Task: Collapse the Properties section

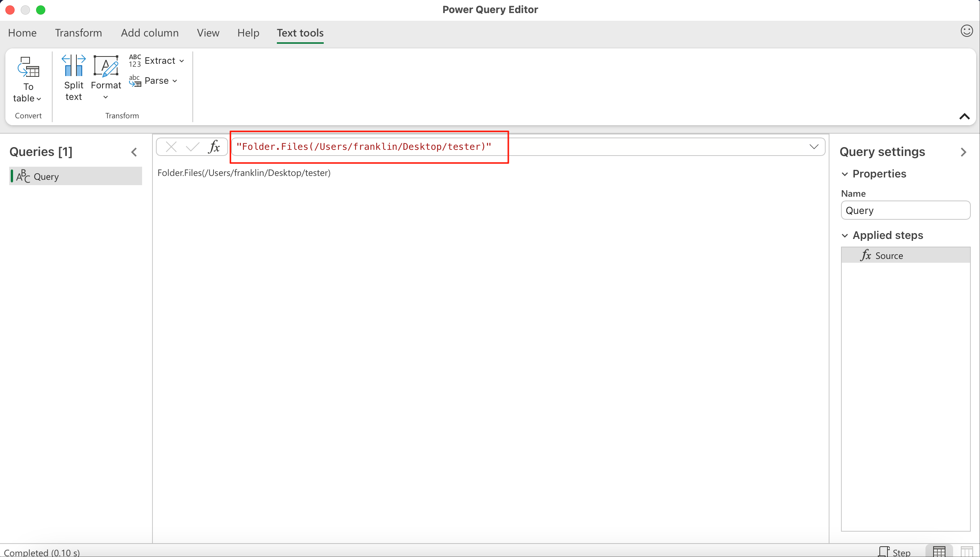Action: 844,174
